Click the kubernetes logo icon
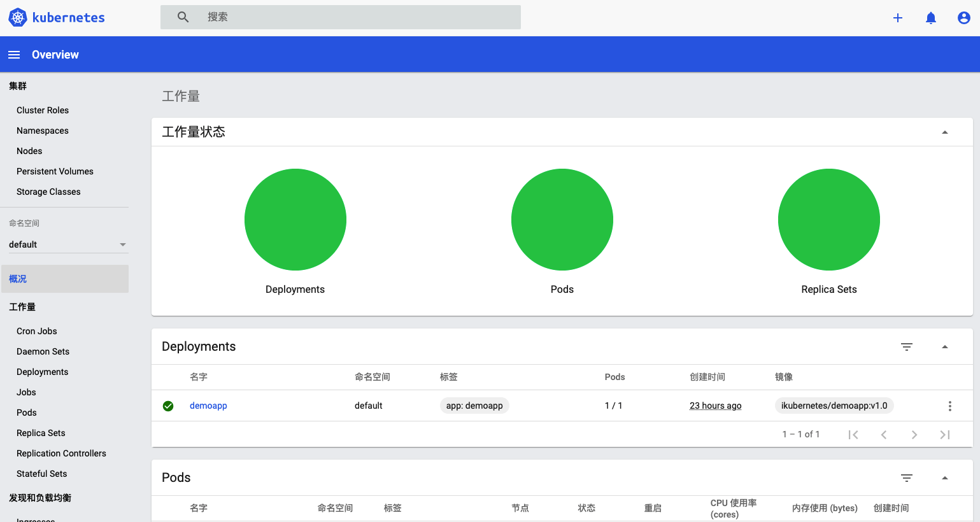980x522 pixels. click(17, 17)
